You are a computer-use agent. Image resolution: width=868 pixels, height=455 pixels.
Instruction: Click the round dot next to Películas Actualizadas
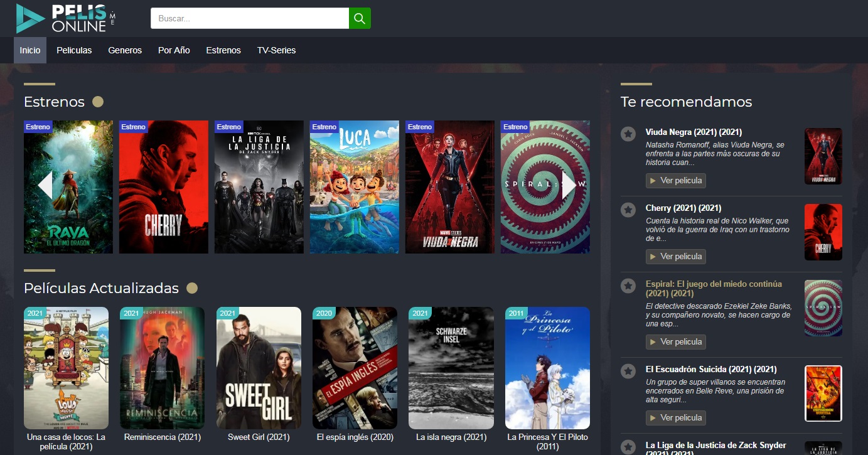[x=192, y=288]
